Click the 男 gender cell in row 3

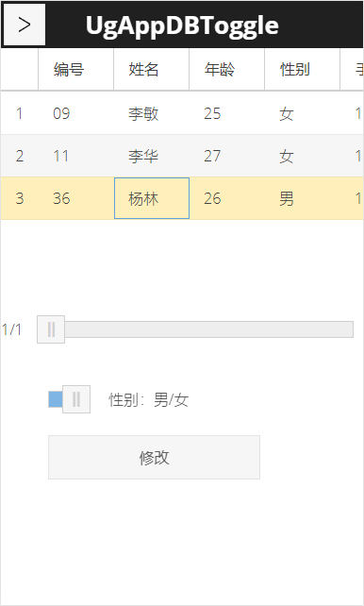(303, 198)
